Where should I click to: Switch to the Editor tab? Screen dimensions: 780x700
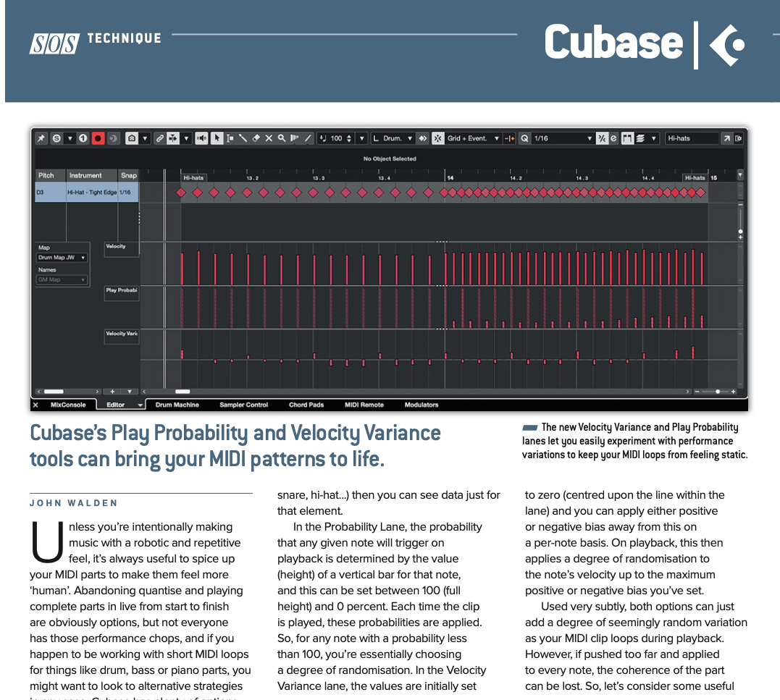point(115,405)
